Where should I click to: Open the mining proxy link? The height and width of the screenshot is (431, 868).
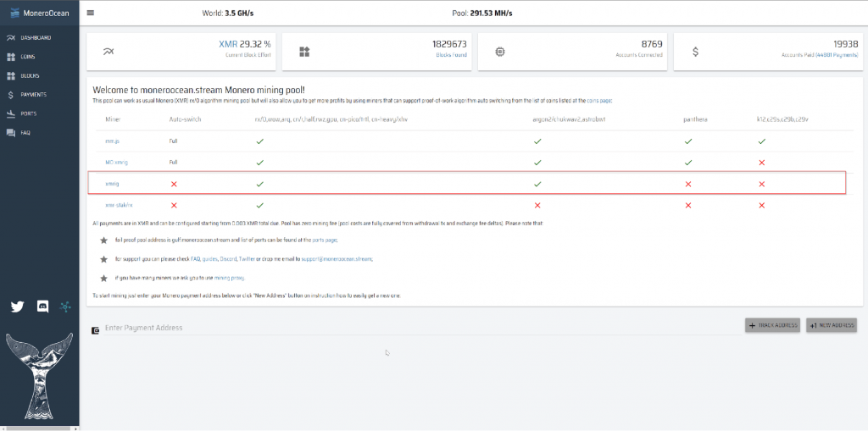coord(229,278)
